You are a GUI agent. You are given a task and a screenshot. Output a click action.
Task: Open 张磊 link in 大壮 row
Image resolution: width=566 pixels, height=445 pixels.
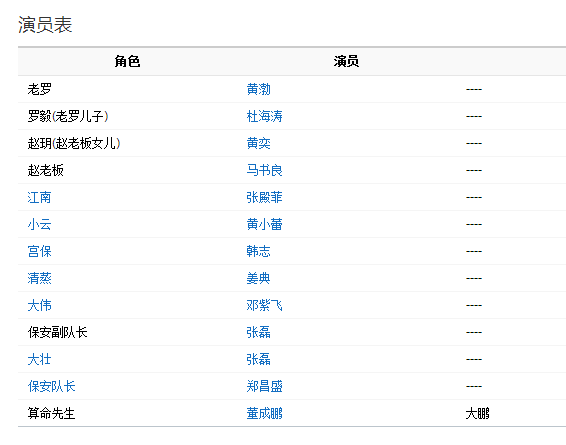258,359
